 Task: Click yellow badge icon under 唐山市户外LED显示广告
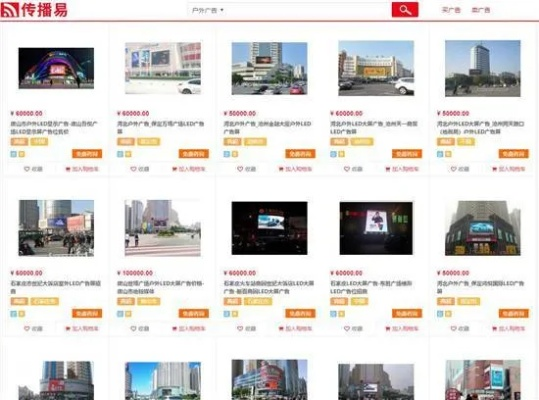click(22, 154)
